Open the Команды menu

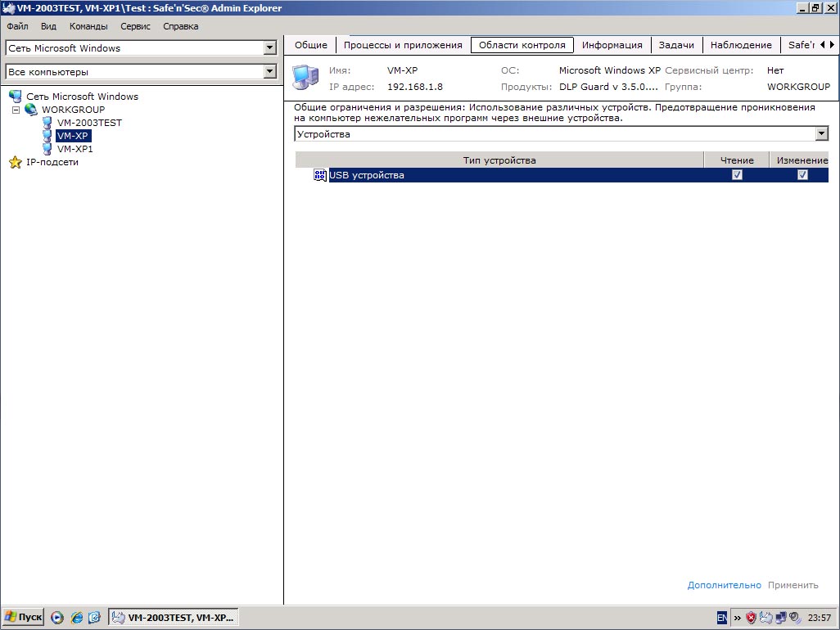[88, 26]
